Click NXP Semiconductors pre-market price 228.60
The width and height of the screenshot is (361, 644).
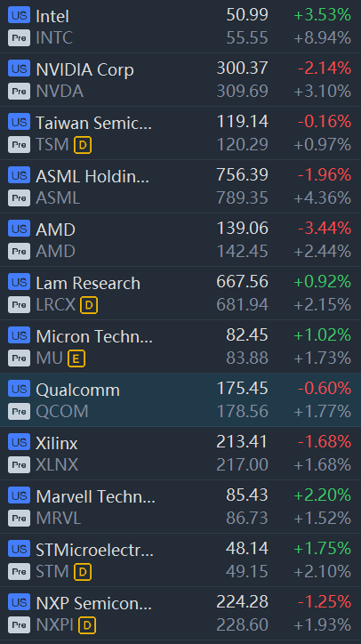click(243, 625)
